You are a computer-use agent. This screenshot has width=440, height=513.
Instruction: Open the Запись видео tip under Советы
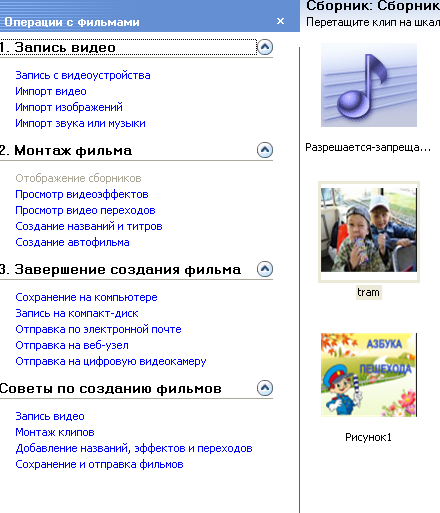50,416
